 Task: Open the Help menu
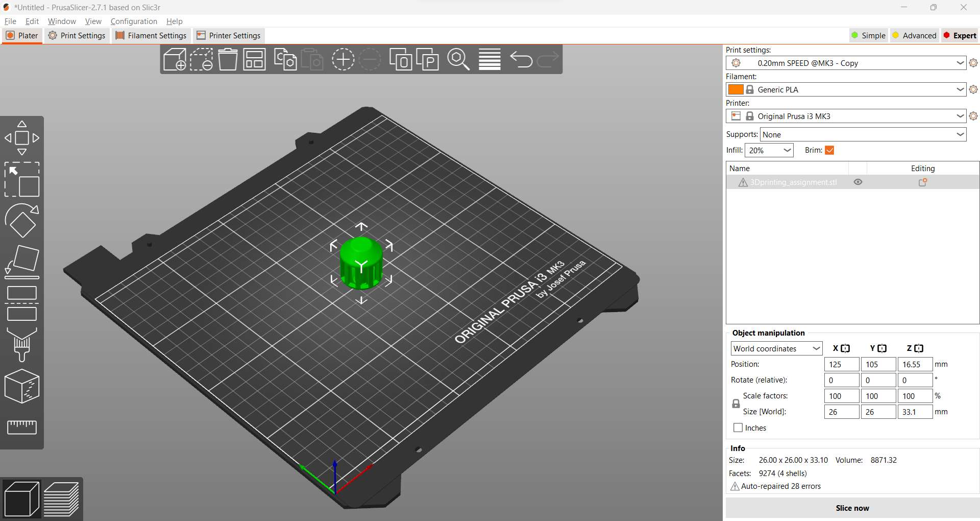(x=175, y=21)
